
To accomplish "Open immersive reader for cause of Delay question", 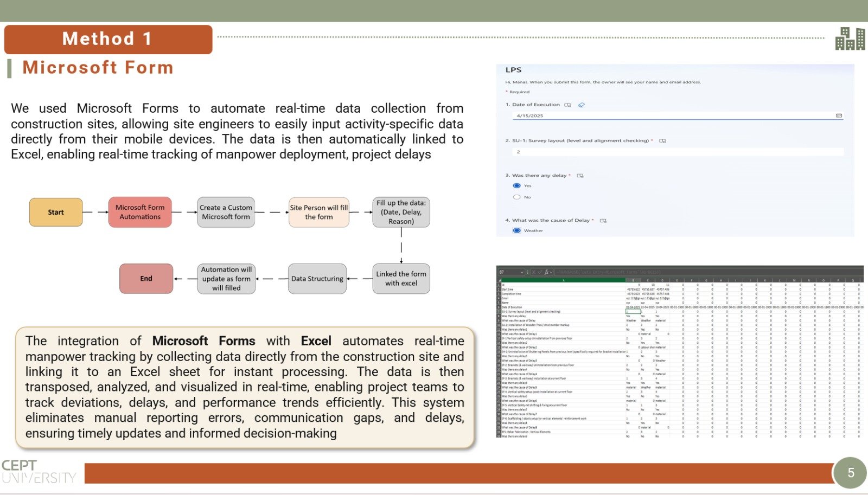I will pyautogui.click(x=603, y=221).
